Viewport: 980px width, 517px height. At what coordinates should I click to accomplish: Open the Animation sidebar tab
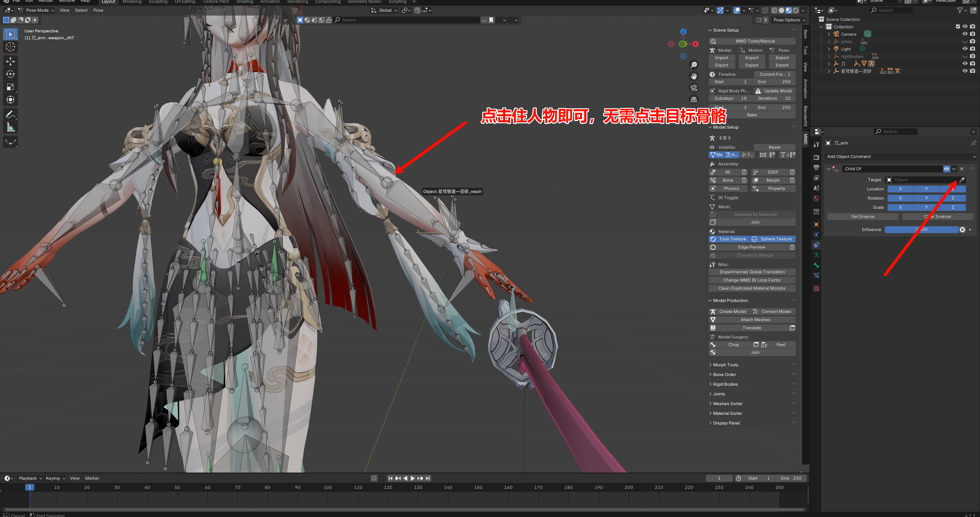click(805, 89)
